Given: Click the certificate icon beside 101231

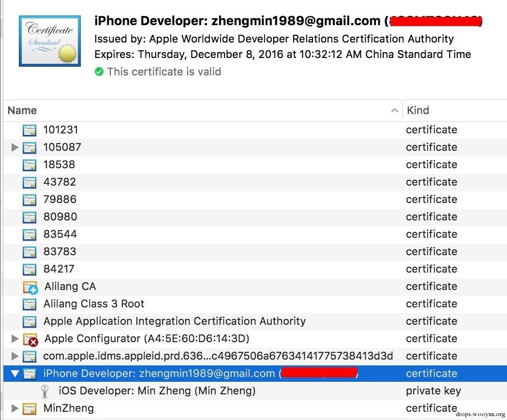Looking at the screenshot, I should click(x=30, y=130).
